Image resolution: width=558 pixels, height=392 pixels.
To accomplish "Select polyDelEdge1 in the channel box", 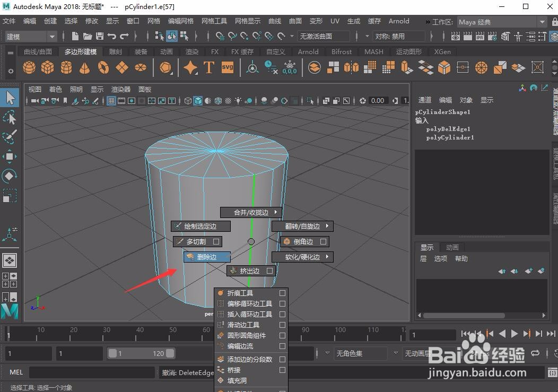I will click(x=448, y=129).
